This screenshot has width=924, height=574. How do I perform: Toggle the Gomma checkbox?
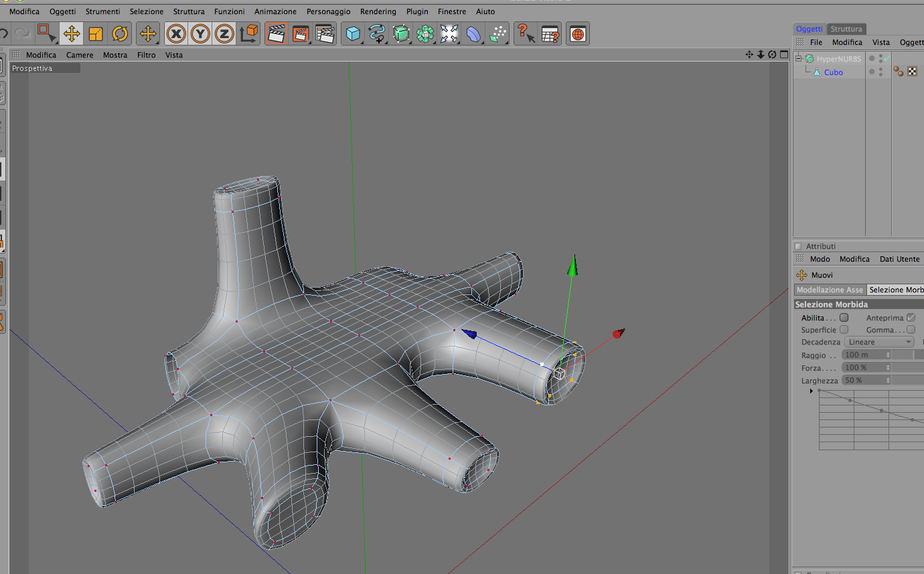point(911,330)
